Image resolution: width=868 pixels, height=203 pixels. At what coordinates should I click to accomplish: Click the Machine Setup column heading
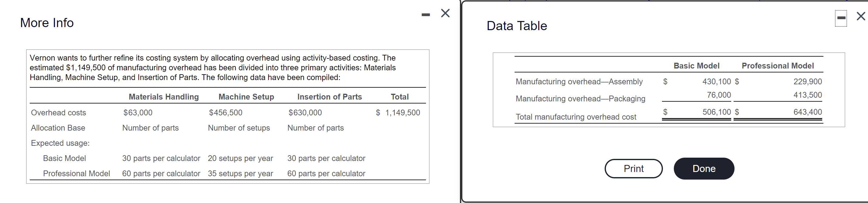pyautogui.click(x=246, y=96)
